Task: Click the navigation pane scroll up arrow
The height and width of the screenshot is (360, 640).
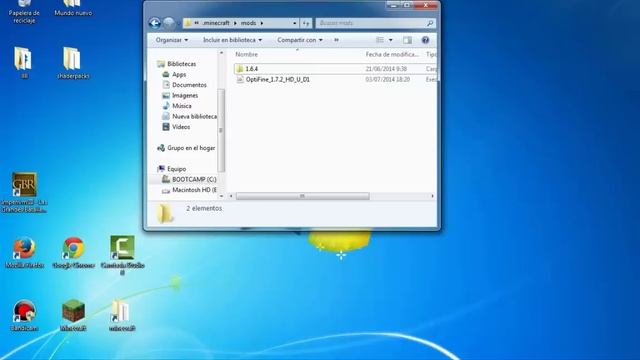Action: (221, 53)
